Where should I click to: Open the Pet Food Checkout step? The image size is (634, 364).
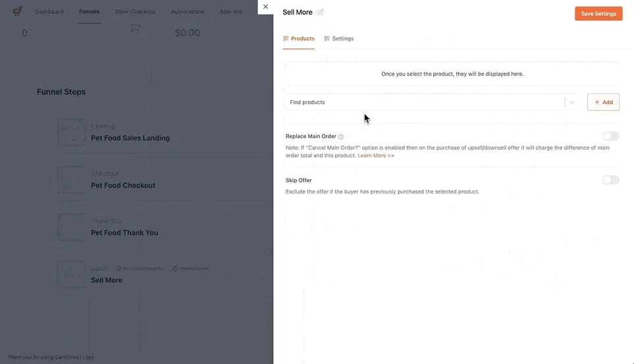pos(123,185)
